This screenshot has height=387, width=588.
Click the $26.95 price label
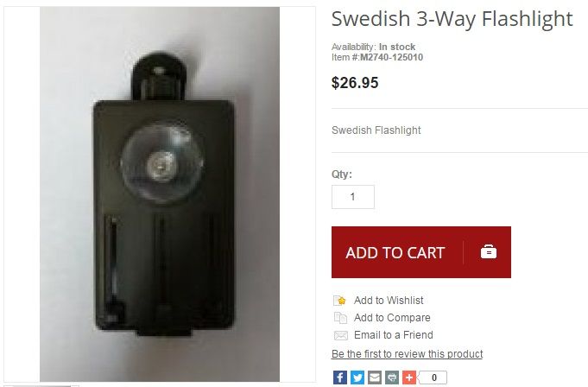[x=355, y=83]
